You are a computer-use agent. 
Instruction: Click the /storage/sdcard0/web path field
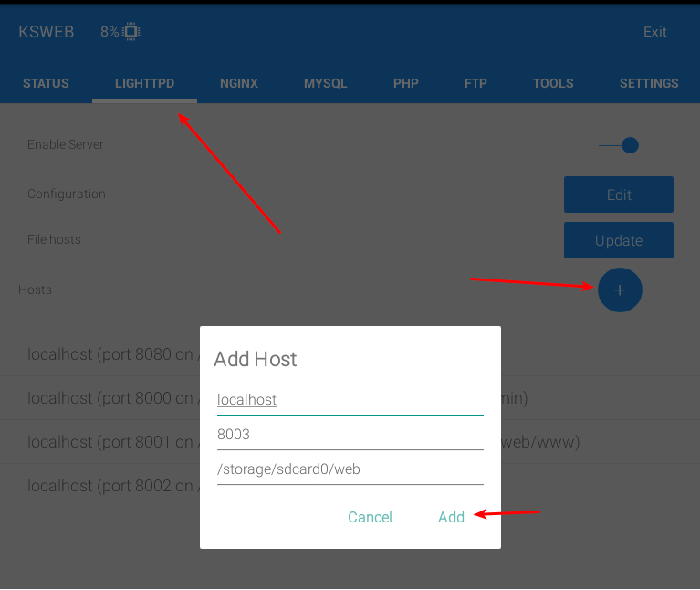tap(350, 469)
